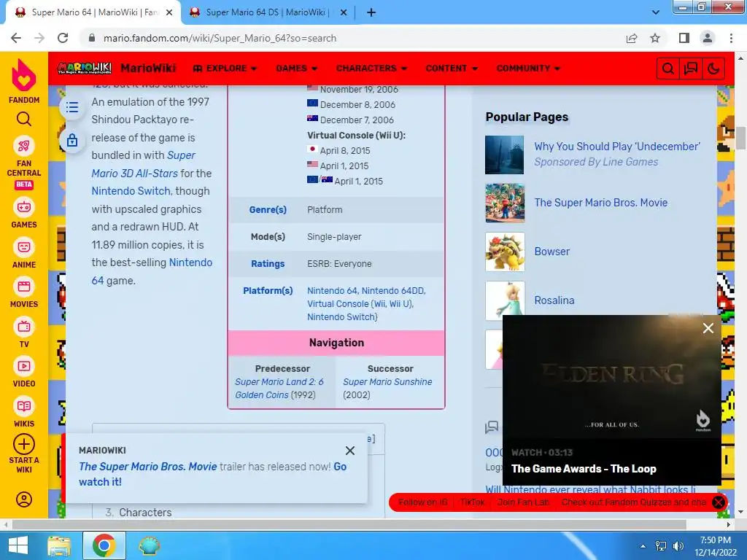This screenshot has width=747, height=560.
Task: Expand the Games dropdown in wiki nav
Action: [296, 69]
